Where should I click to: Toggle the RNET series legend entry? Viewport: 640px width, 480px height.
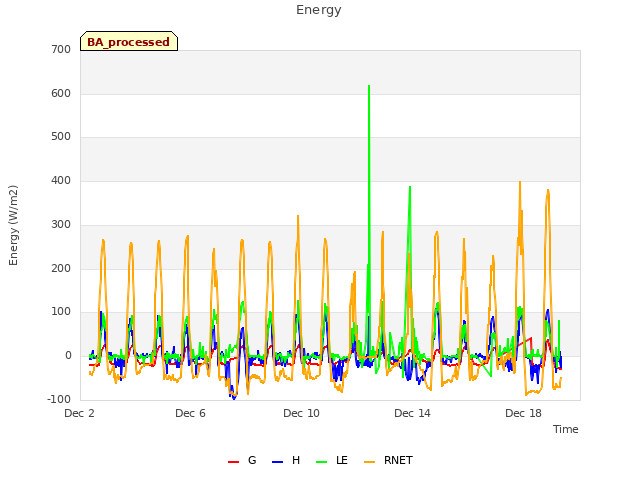point(388,460)
